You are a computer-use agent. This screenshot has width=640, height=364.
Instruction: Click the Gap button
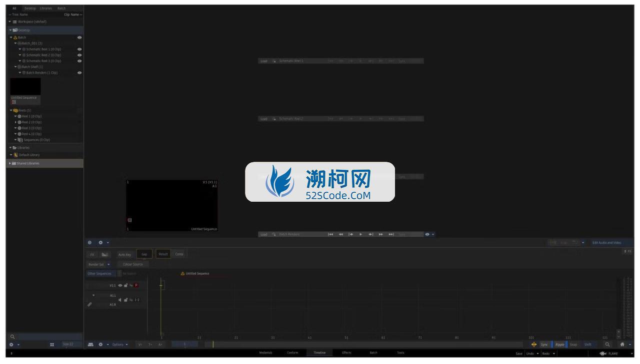point(144,254)
